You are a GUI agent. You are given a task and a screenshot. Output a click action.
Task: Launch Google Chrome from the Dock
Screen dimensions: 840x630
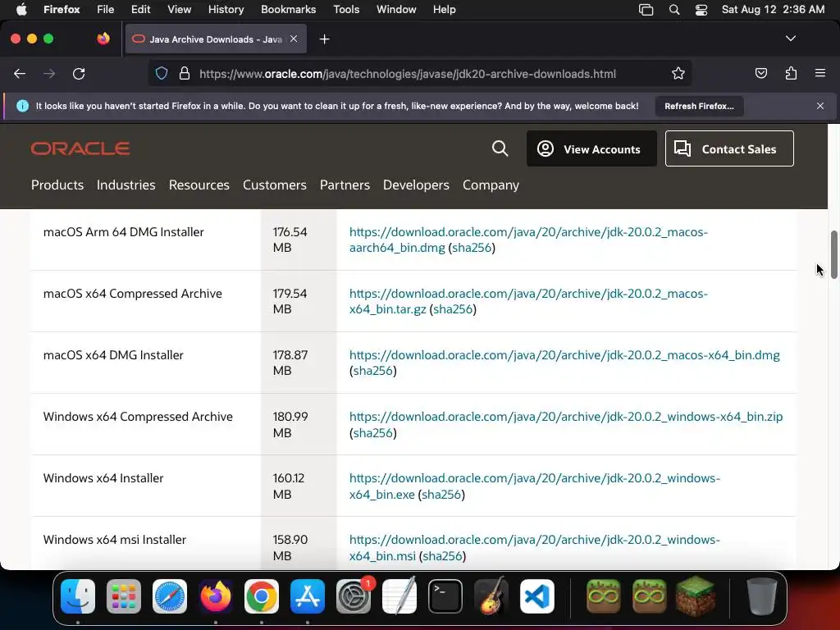(x=262, y=596)
